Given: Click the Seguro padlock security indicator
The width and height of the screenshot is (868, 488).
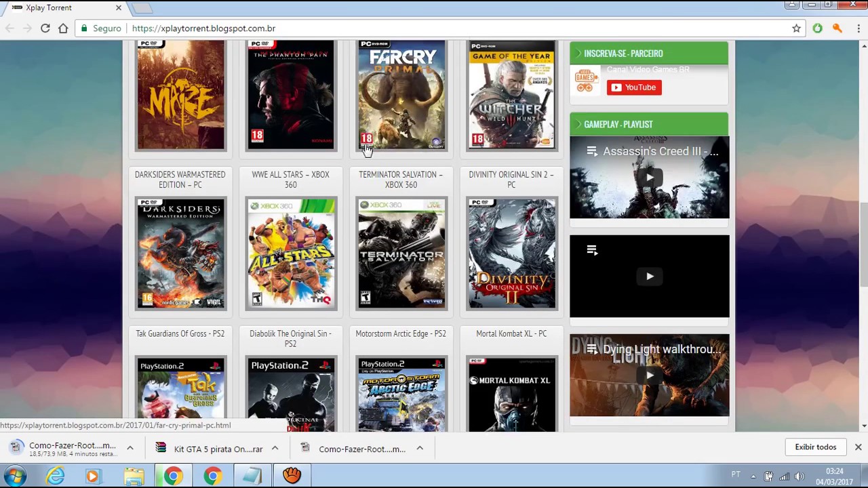Looking at the screenshot, I should pos(101,28).
